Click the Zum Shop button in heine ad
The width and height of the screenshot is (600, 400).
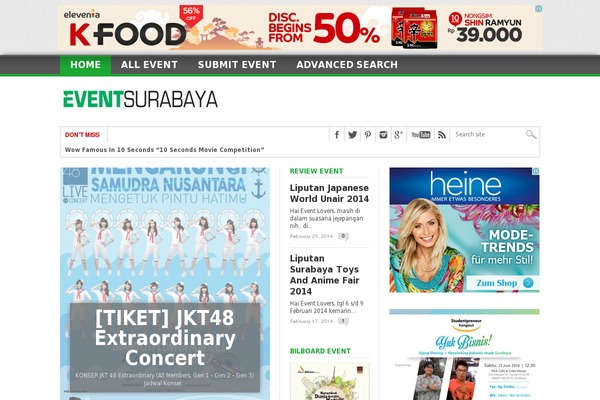point(503,283)
